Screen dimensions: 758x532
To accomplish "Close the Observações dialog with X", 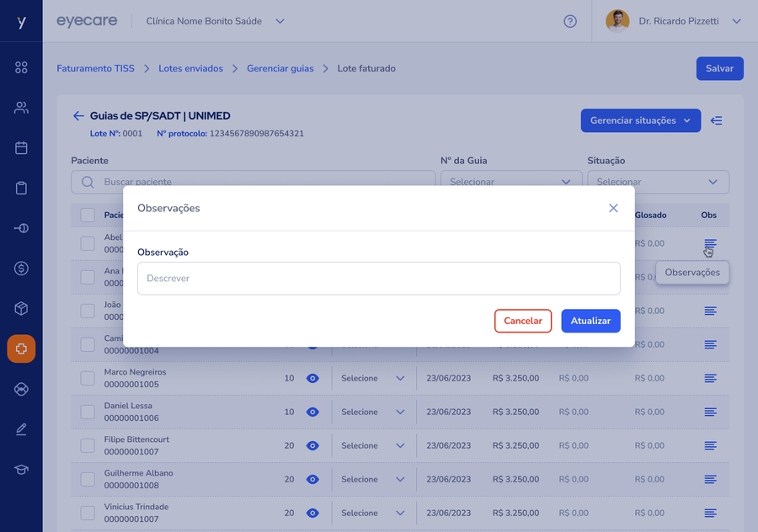I will pos(613,208).
